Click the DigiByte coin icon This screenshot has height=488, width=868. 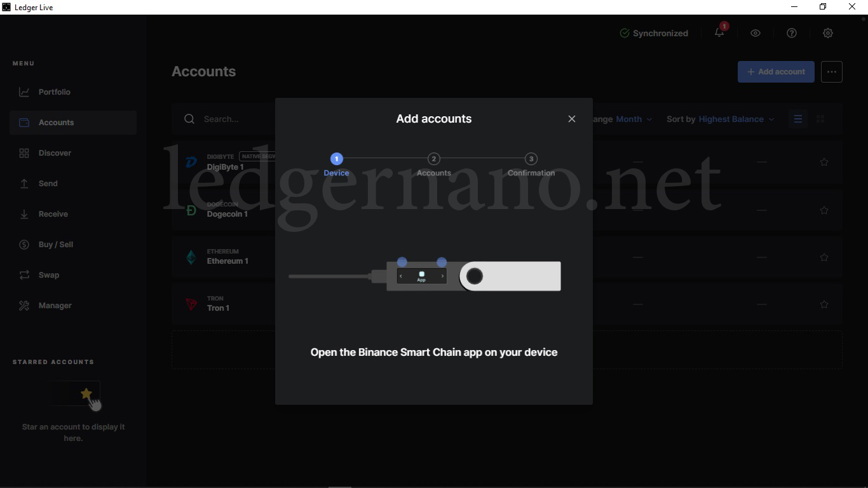coord(191,162)
